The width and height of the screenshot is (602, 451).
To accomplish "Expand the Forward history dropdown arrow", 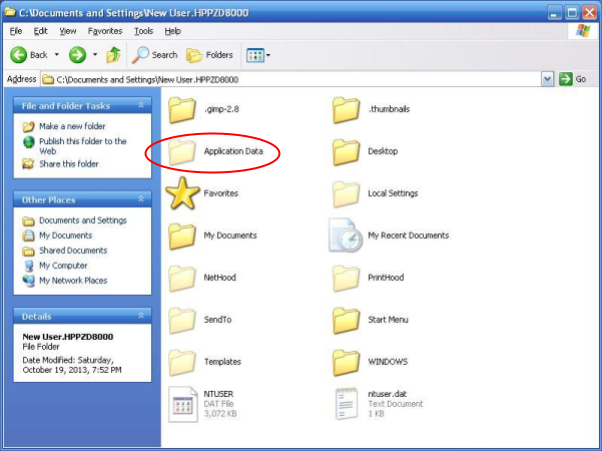I will [95, 55].
